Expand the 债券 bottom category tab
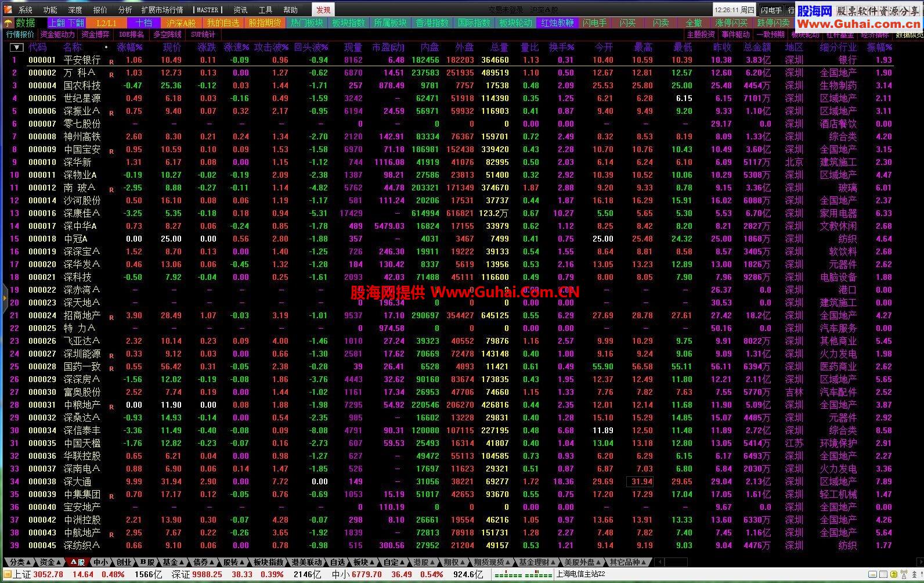This screenshot has height=583, width=924. pos(203,562)
